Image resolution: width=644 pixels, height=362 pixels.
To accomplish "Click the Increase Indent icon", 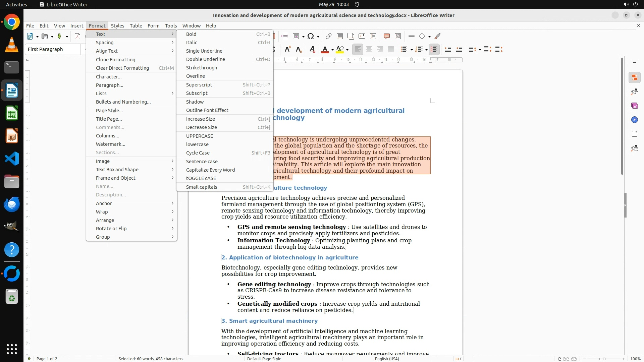I will tap(448, 50).
